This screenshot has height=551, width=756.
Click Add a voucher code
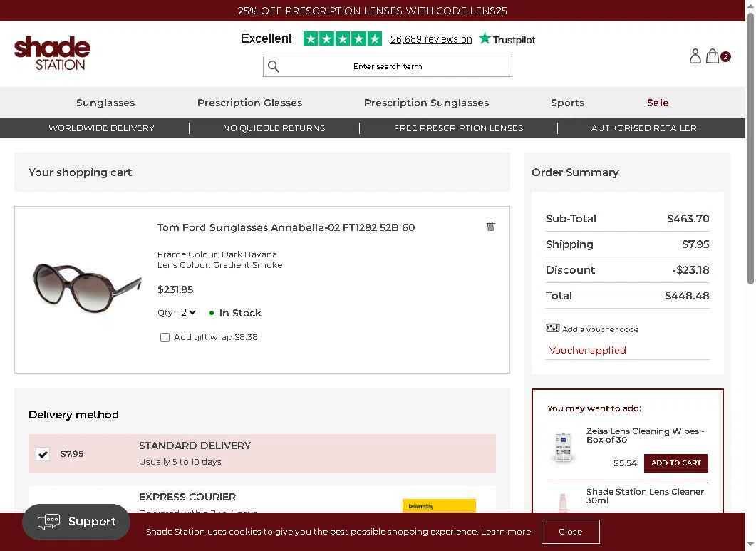pos(600,329)
